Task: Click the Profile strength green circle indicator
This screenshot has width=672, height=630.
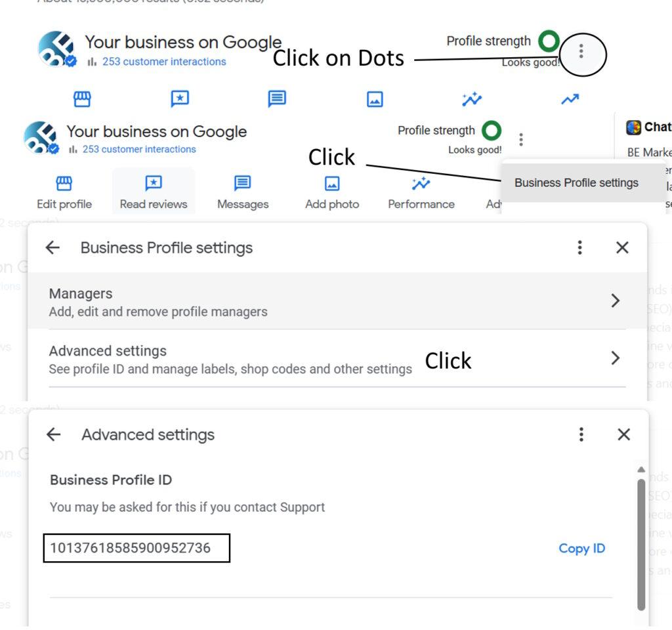Action: [x=549, y=41]
